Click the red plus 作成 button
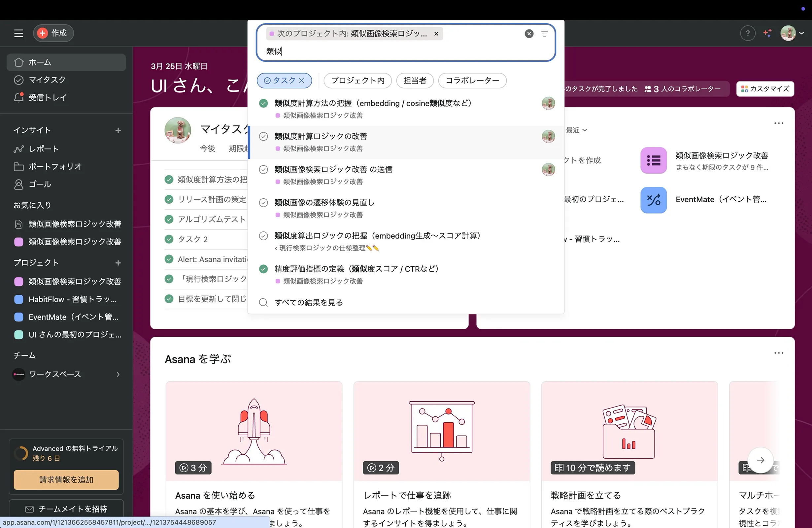The width and height of the screenshot is (812, 528). (53, 33)
